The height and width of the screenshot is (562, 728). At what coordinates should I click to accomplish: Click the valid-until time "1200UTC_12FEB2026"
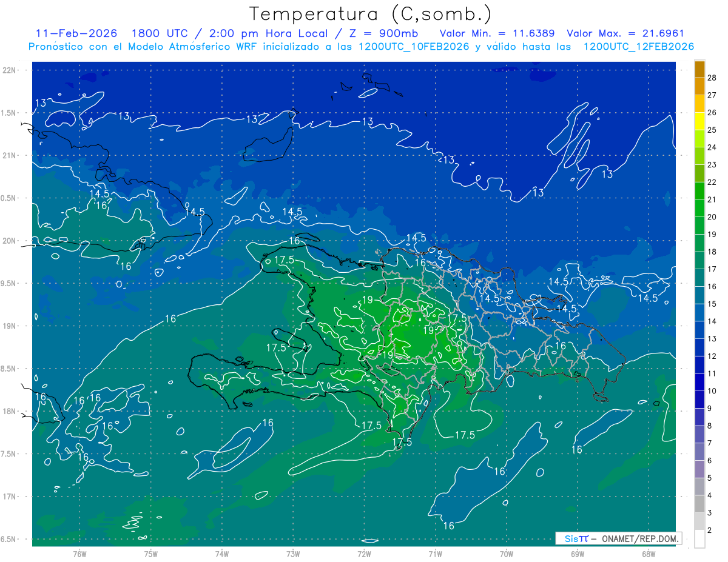[639, 47]
